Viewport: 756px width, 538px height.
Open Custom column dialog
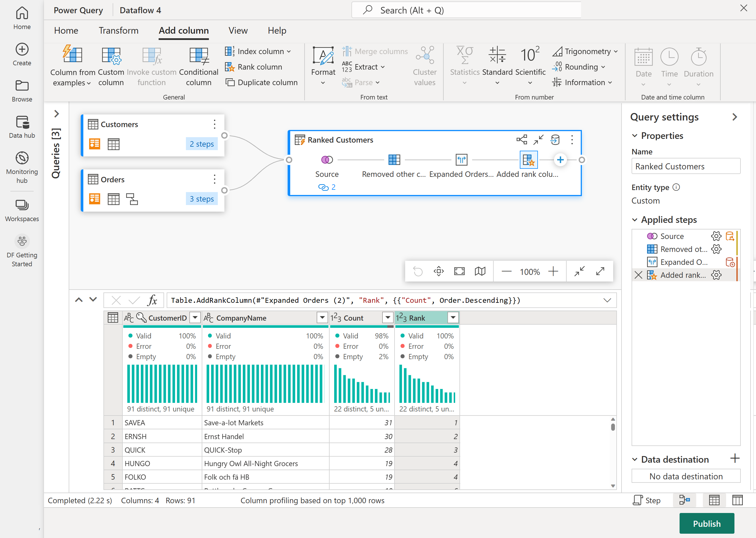111,66
